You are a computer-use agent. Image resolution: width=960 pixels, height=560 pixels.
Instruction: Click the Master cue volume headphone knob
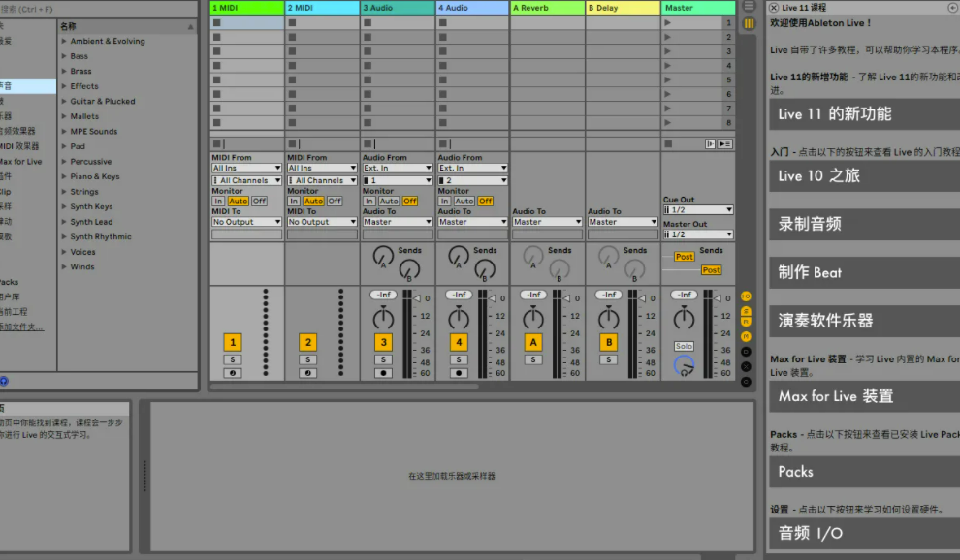tap(684, 366)
